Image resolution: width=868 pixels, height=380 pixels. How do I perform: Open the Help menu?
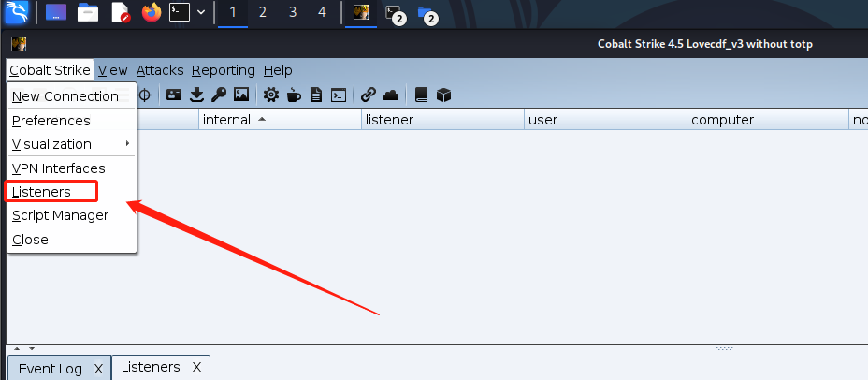pyautogui.click(x=278, y=70)
